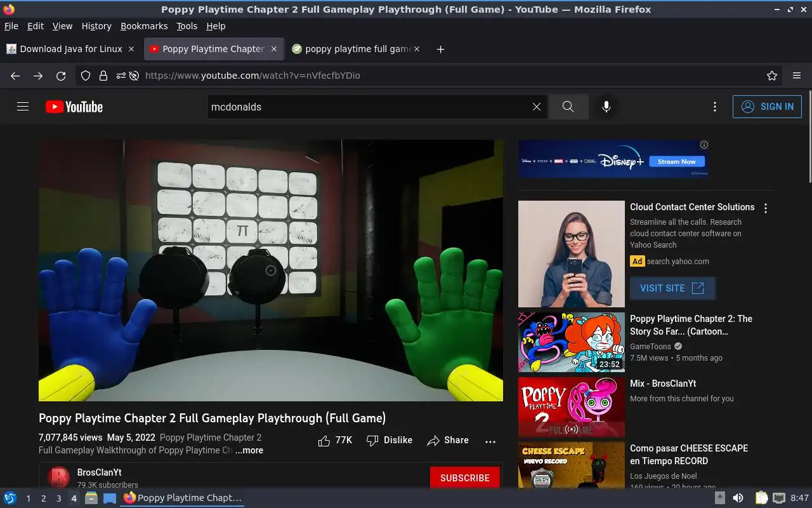This screenshot has width=812, height=508.
Task: Close the Download Java for Linux tab
Action: 131,49
